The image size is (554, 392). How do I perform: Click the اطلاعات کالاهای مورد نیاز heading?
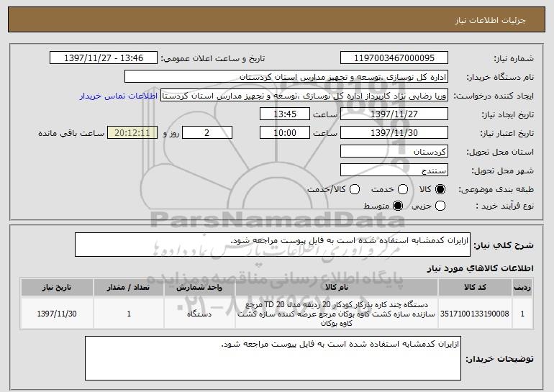tap(480, 269)
